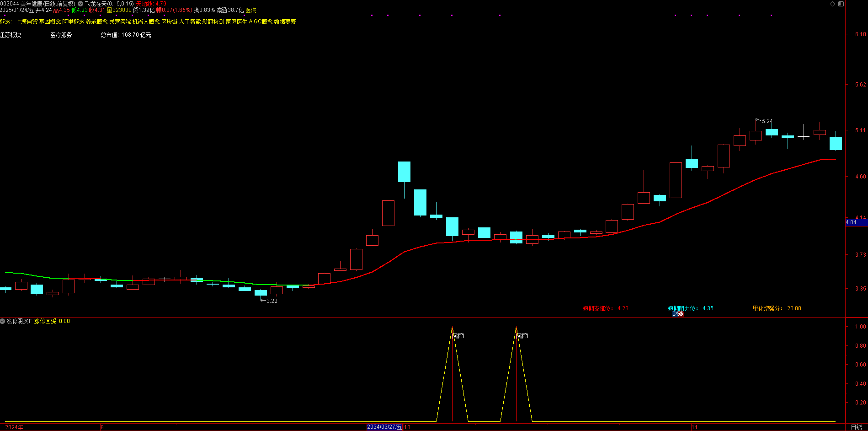Click the first 回踩! signal label
This screenshot has width=868, height=431.
(x=458, y=336)
